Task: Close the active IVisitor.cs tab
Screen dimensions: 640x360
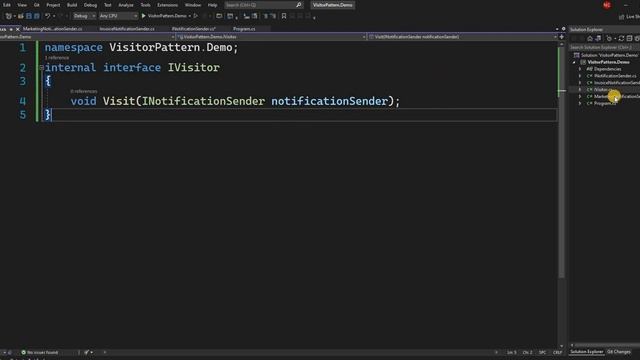Action: click(18, 29)
